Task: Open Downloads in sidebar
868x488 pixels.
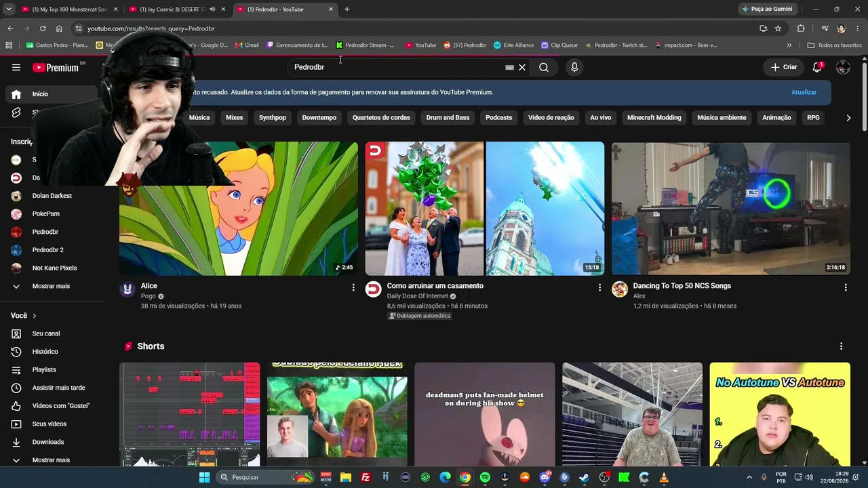Action: 52,442
